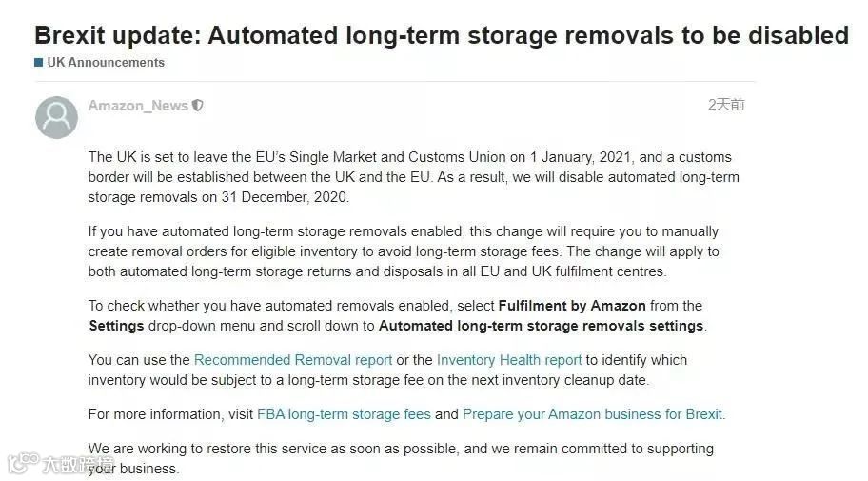Click the bold Settings word in post
This screenshot has height=481, width=868.
point(116,326)
